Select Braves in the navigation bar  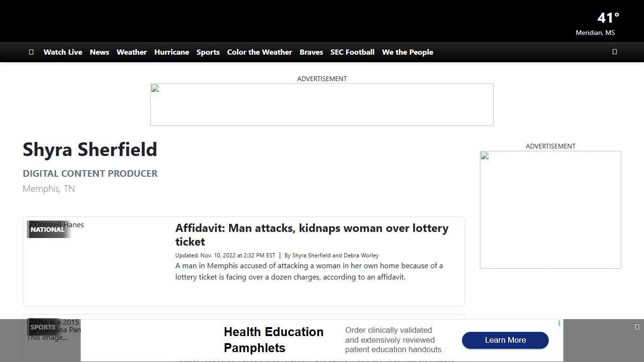[311, 52]
